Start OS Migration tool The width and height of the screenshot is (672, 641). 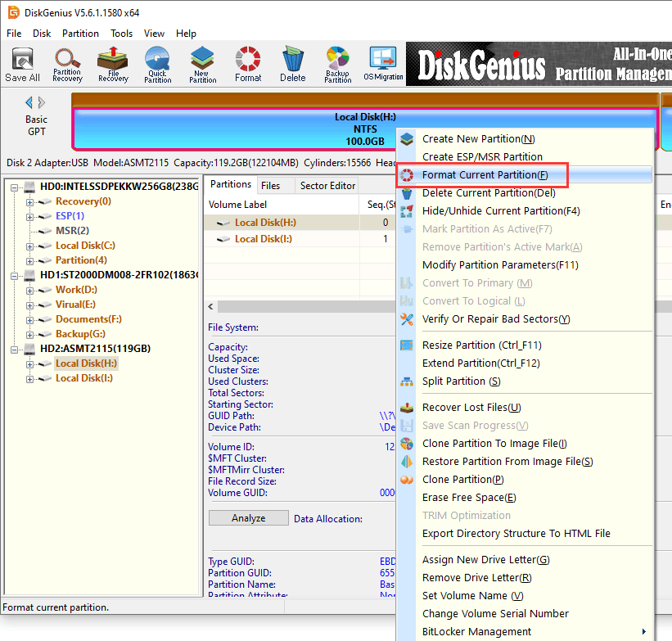381,65
